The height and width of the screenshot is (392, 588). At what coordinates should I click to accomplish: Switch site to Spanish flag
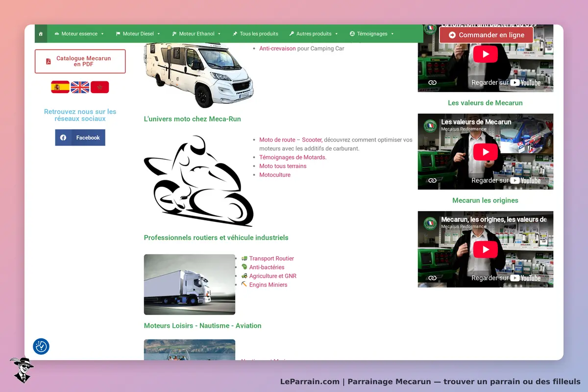point(60,87)
